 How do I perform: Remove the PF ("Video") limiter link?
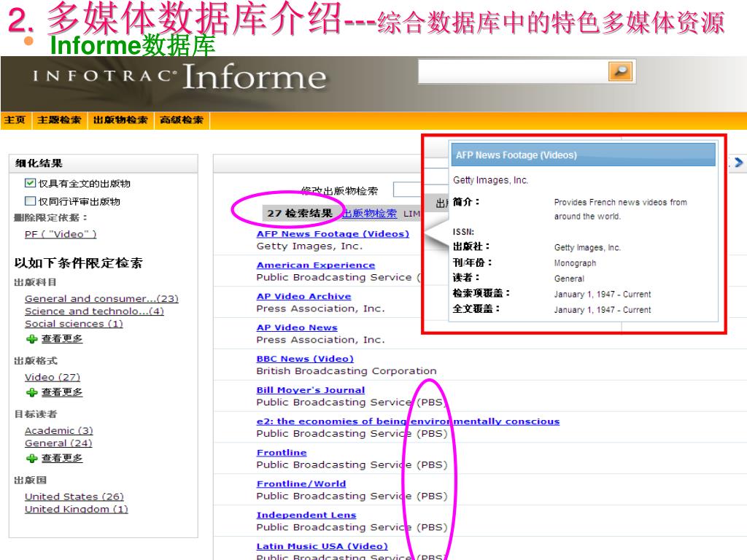click(61, 234)
